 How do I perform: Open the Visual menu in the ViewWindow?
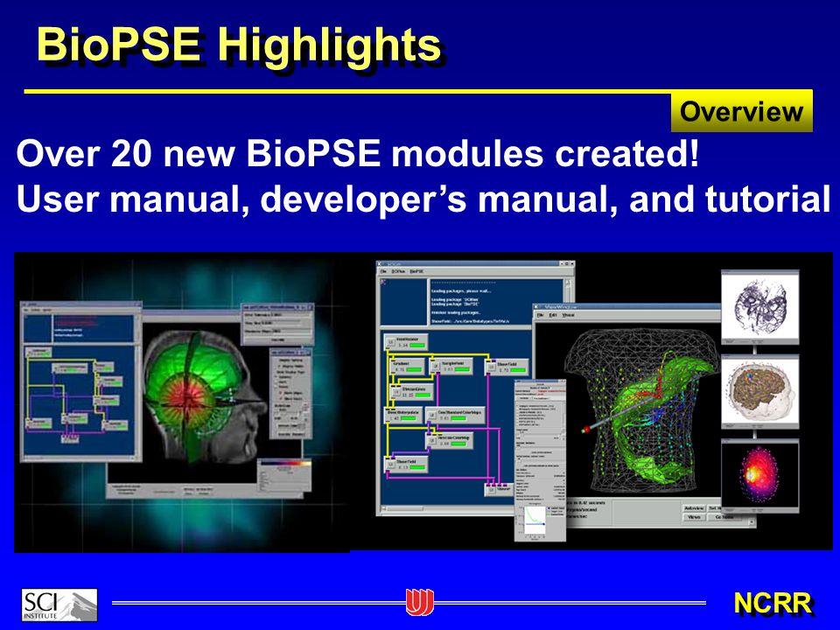(568, 315)
